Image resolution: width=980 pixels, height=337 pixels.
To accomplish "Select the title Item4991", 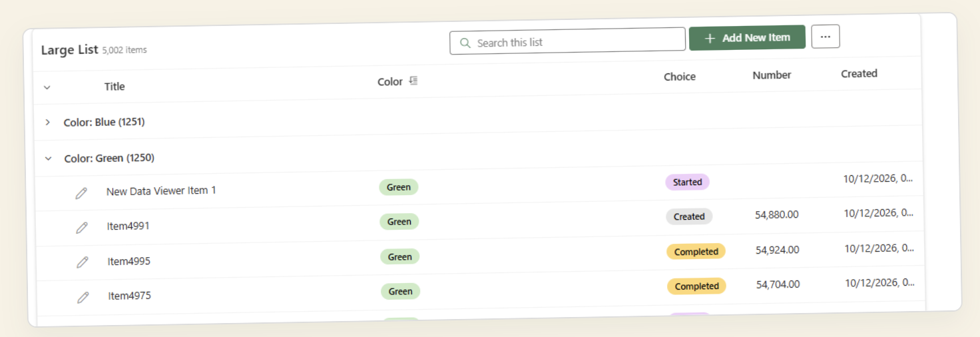I will pos(128,226).
